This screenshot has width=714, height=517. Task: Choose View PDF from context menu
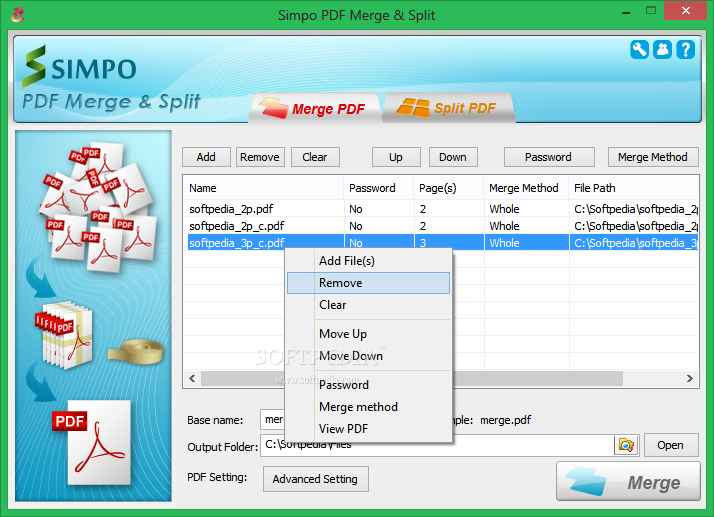[368, 429]
